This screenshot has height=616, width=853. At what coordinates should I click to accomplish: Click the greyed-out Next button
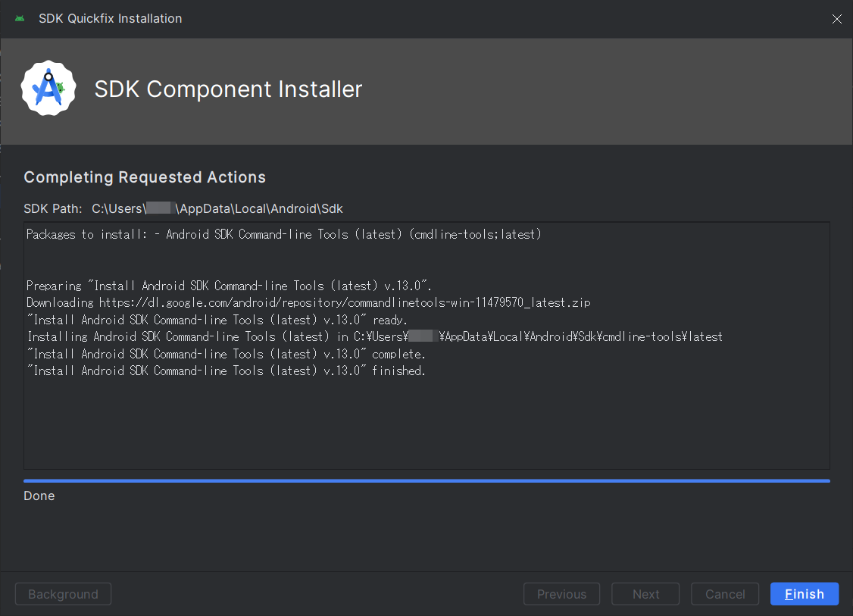645,594
